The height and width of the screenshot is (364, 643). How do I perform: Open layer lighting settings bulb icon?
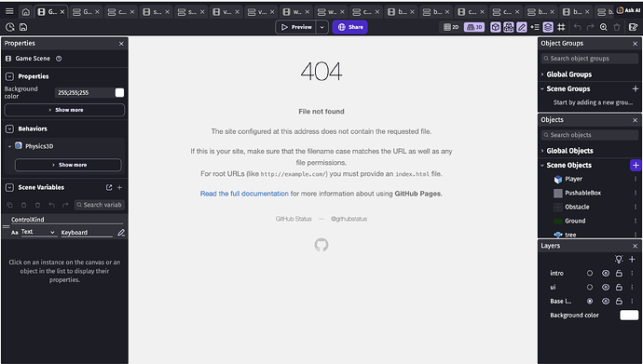619,259
